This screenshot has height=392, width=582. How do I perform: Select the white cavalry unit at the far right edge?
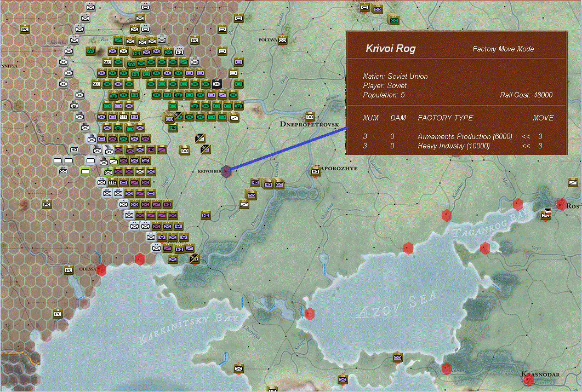pos(573,182)
